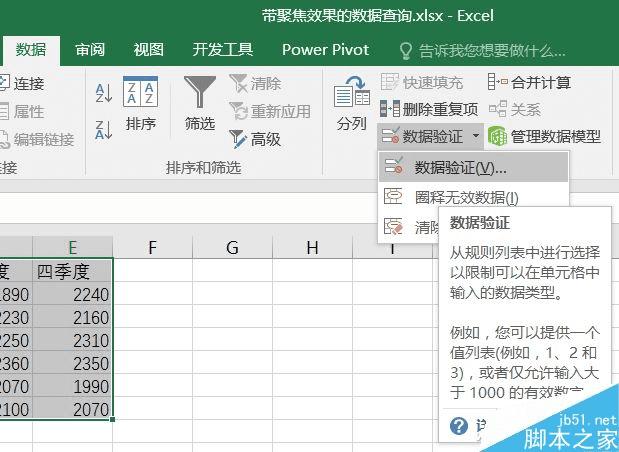Click the 清除 filter clear button

255,83
